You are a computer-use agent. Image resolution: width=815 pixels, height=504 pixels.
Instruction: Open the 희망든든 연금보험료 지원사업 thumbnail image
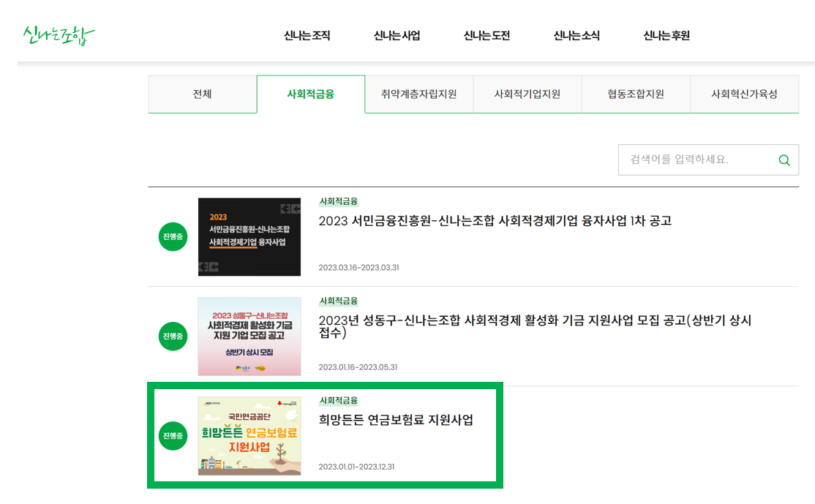pyautogui.click(x=249, y=435)
